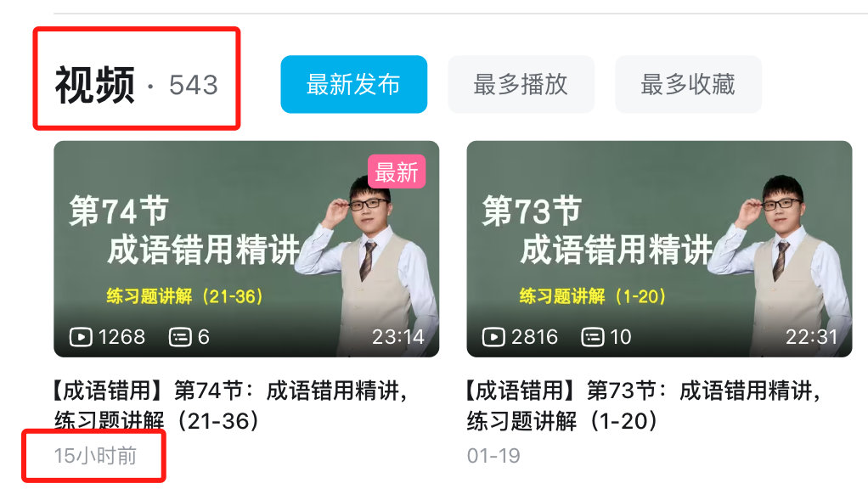The width and height of the screenshot is (868, 489).
Task: Click the 543 video count
Action: tap(193, 85)
